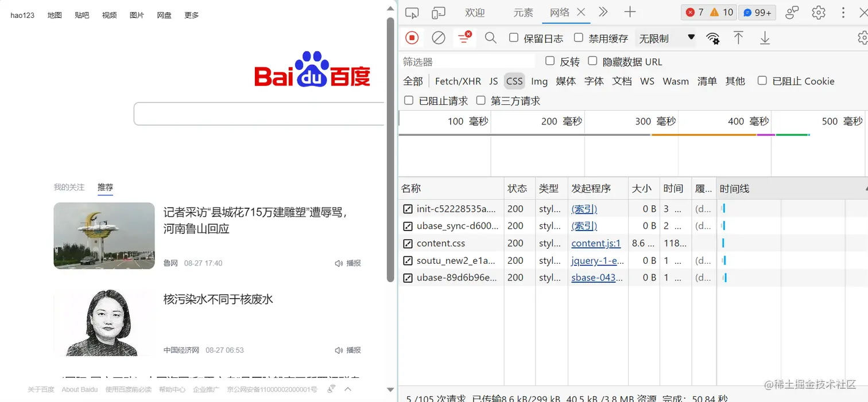This screenshot has width=868, height=402.
Task: Click the inspect element picker icon
Action: click(412, 12)
